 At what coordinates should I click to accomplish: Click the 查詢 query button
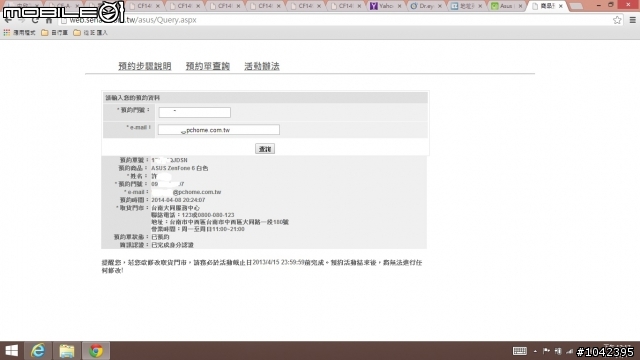[265, 149]
